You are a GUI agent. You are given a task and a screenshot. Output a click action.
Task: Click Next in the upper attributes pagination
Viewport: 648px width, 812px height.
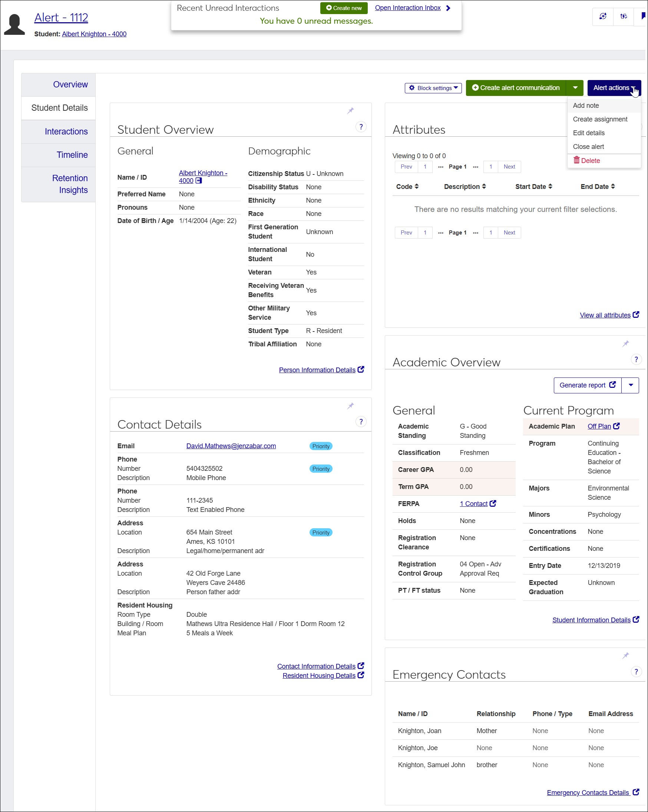[509, 167]
